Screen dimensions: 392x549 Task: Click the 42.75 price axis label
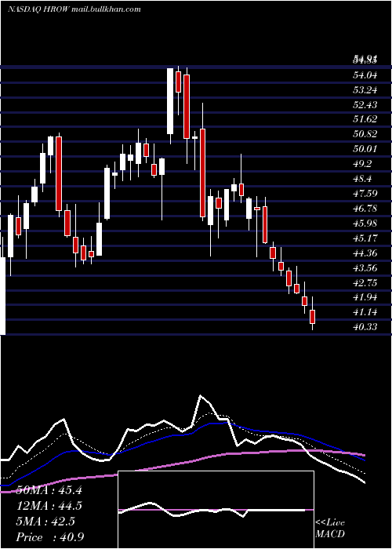point(365,283)
